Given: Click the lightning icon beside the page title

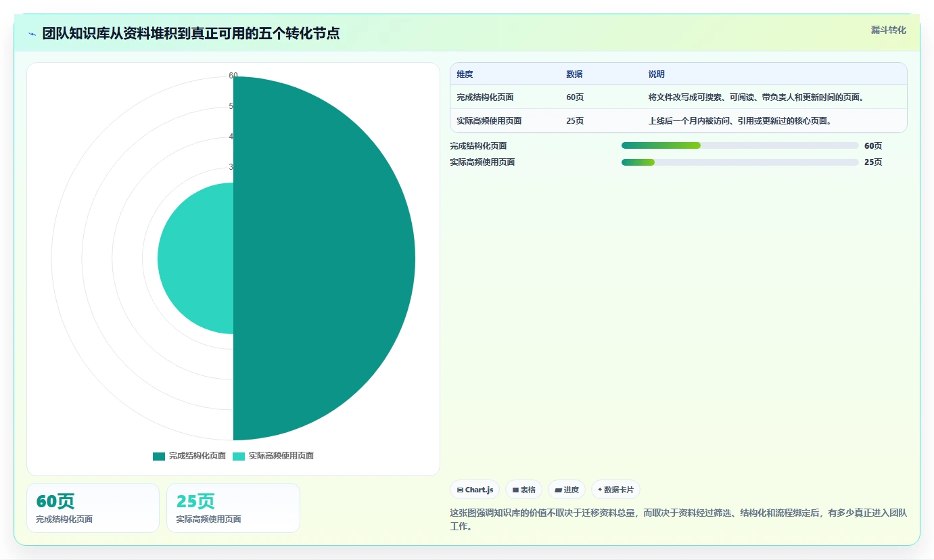Looking at the screenshot, I should tap(32, 33).
